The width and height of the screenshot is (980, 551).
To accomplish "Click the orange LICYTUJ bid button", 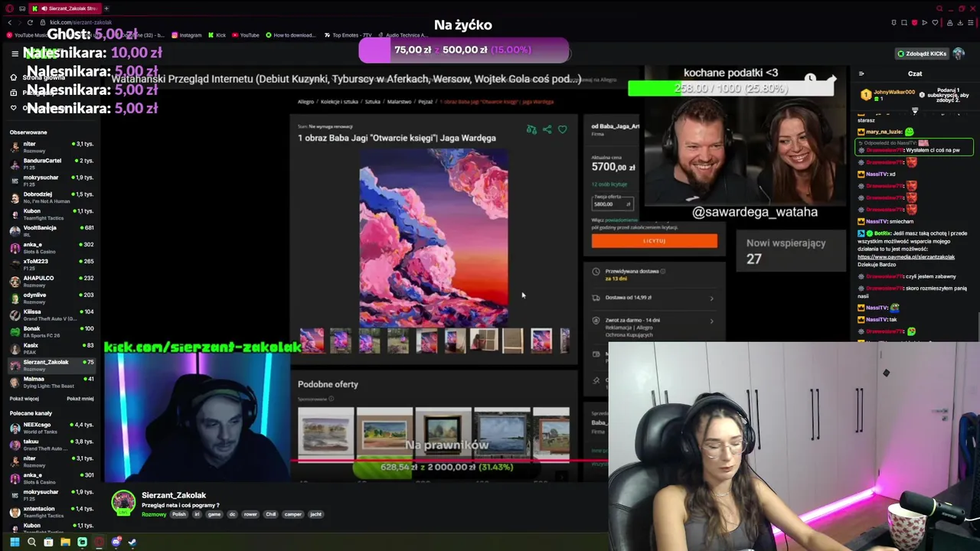I will point(655,240).
